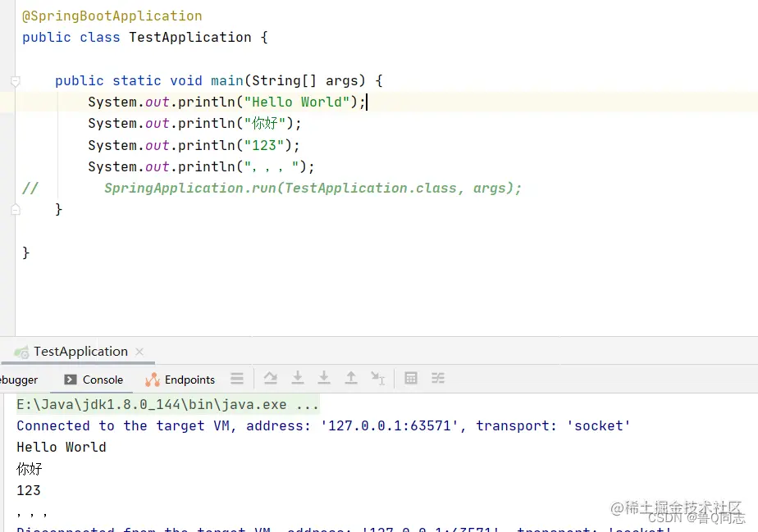Click Show Execution Point icon
Screen dimensions: 758x532
271,378
